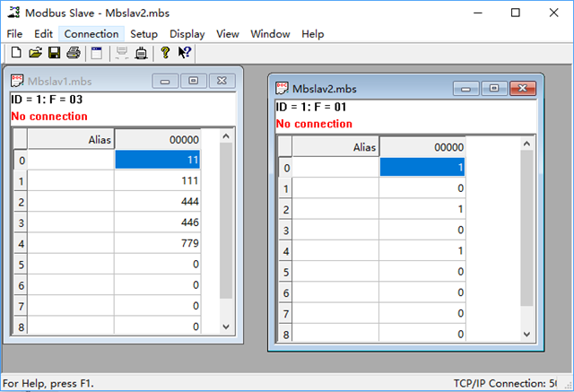
Task: Click the Open file folder icon
Action: [x=36, y=54]
